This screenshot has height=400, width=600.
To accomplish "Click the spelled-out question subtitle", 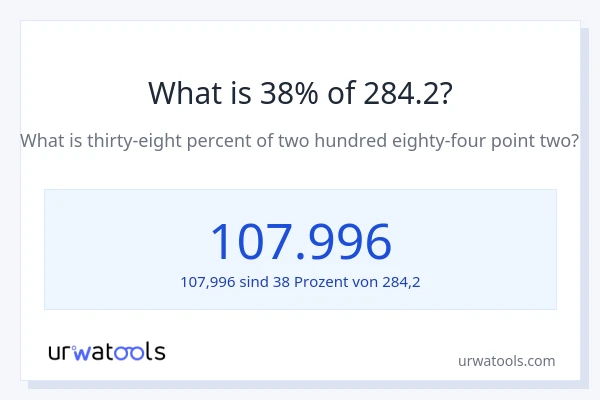I will click(300, 141).
